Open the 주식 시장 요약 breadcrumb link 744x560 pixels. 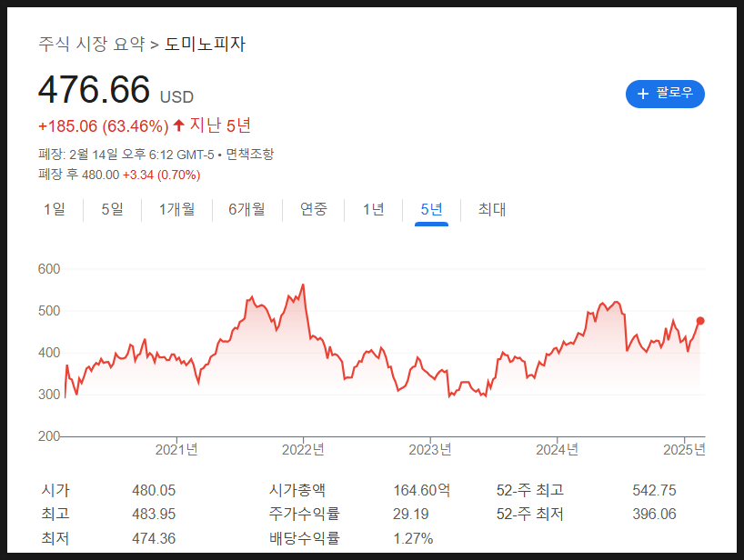[x=92, y=45]
